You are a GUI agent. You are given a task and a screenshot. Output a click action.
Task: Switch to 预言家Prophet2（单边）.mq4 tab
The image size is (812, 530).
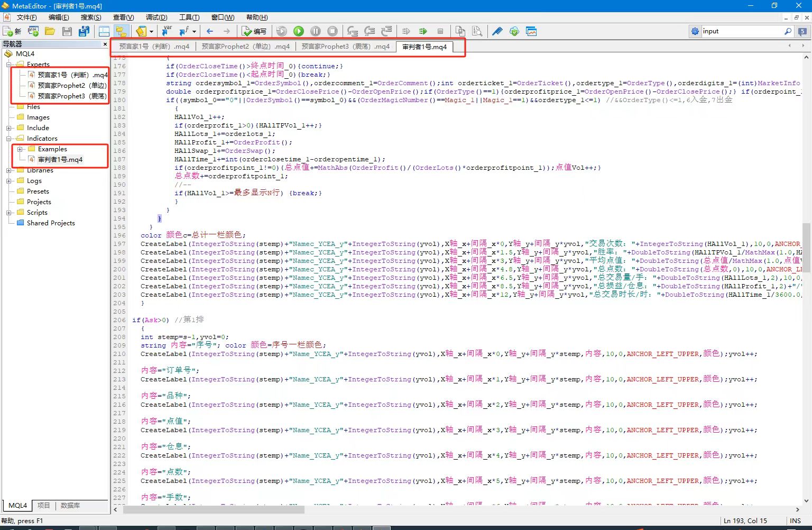(245, 47)
